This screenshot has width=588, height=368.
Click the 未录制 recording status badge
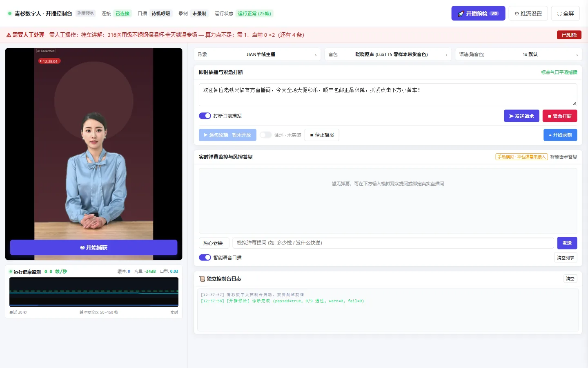pyautogui.click(x=199, y=13)
